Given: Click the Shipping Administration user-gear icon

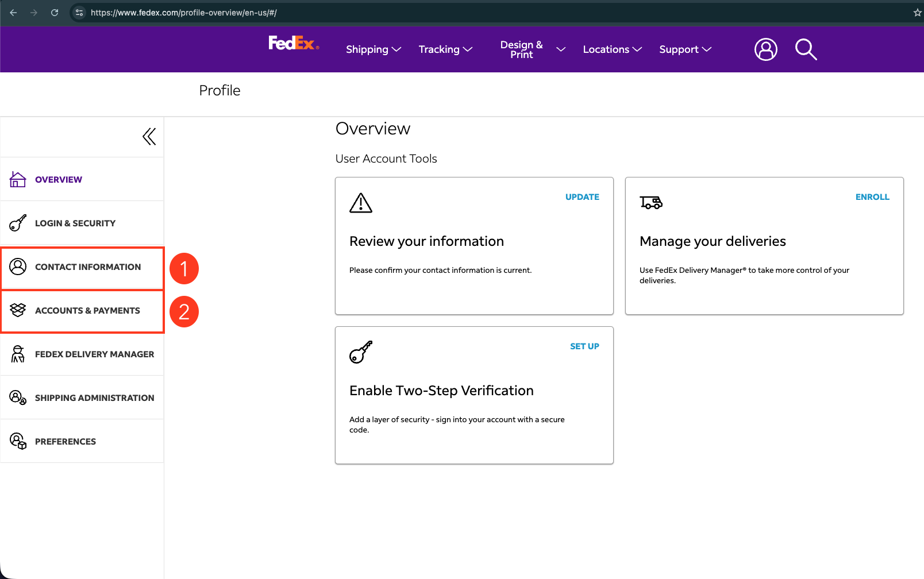Looking at the screenshot, I should point(18,397).
